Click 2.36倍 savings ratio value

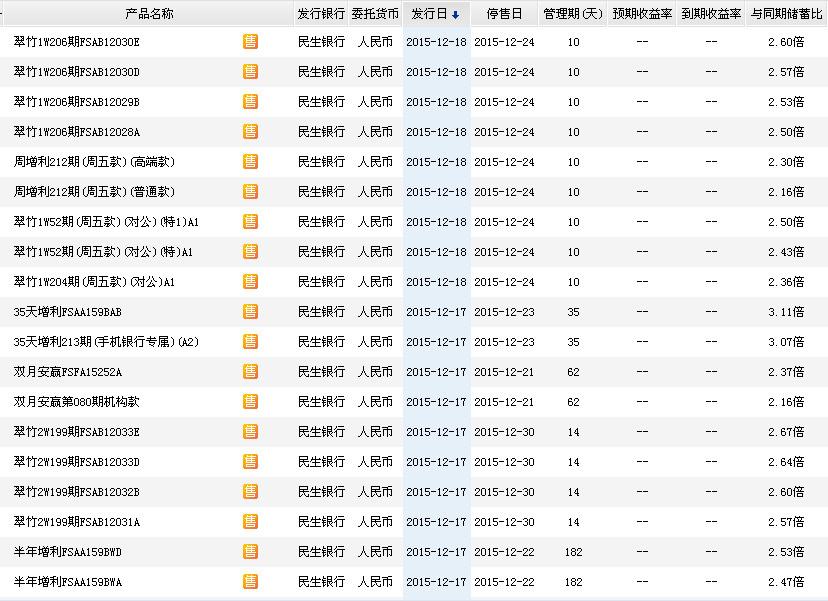point(786,282)
